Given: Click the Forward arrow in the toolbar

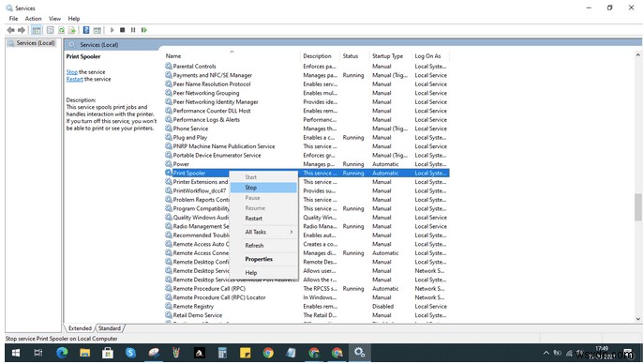Looking at the screenshot, I should pos(22,30).
